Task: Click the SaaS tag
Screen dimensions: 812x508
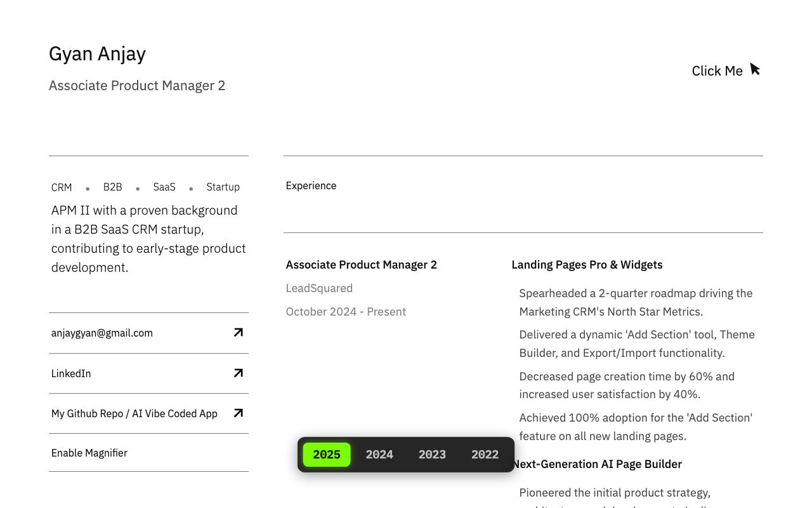Action: coord(164,187)
